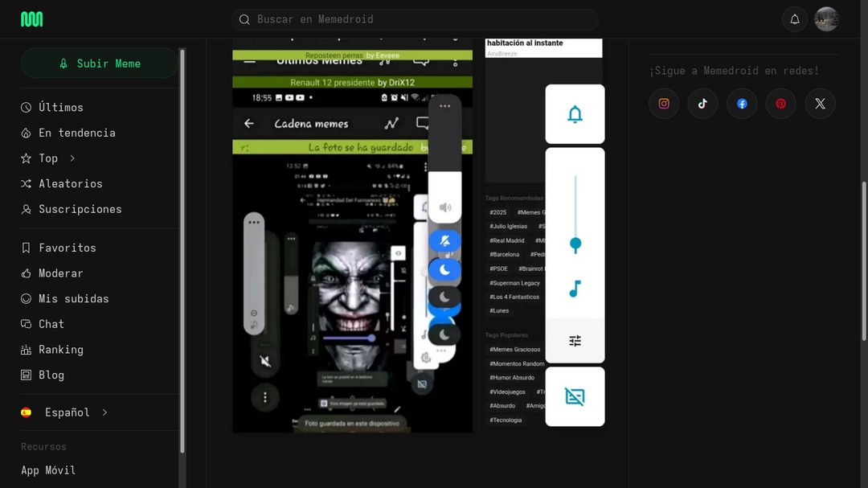Select the #Videojuegos tag
The height and width of the screenshot is (488, 868).
point(508,392)
